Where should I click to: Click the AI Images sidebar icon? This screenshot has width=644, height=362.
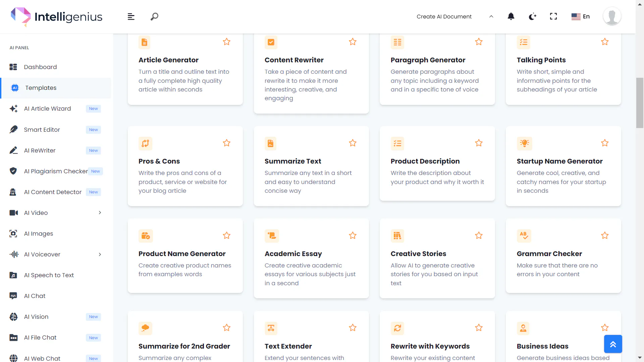point(13,234)
